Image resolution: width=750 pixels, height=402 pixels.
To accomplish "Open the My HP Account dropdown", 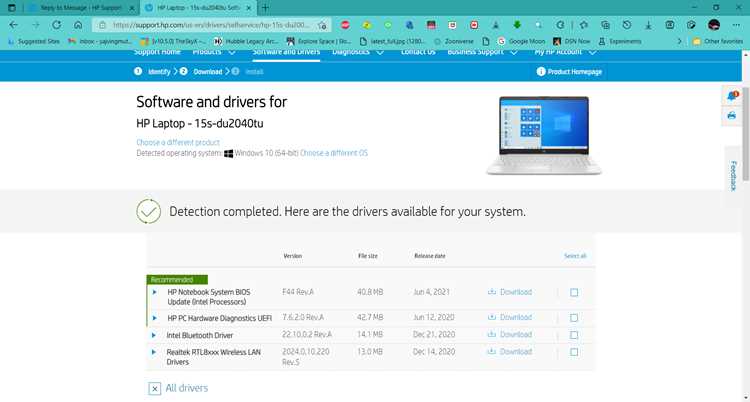I will 565,52.
